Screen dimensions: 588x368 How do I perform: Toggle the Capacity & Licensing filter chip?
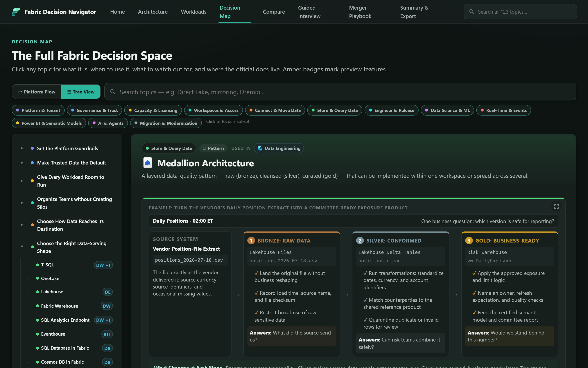(x=153, y=110)
